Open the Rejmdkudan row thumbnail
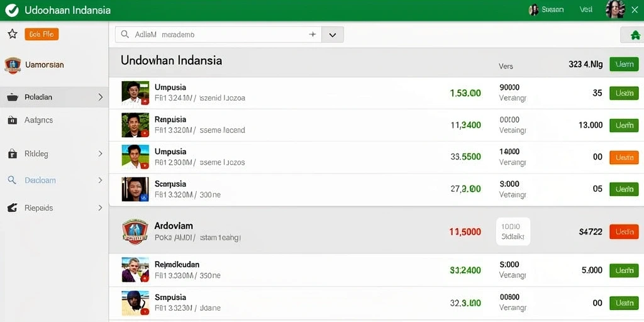 pyautogui.click(x=135, y=270)
